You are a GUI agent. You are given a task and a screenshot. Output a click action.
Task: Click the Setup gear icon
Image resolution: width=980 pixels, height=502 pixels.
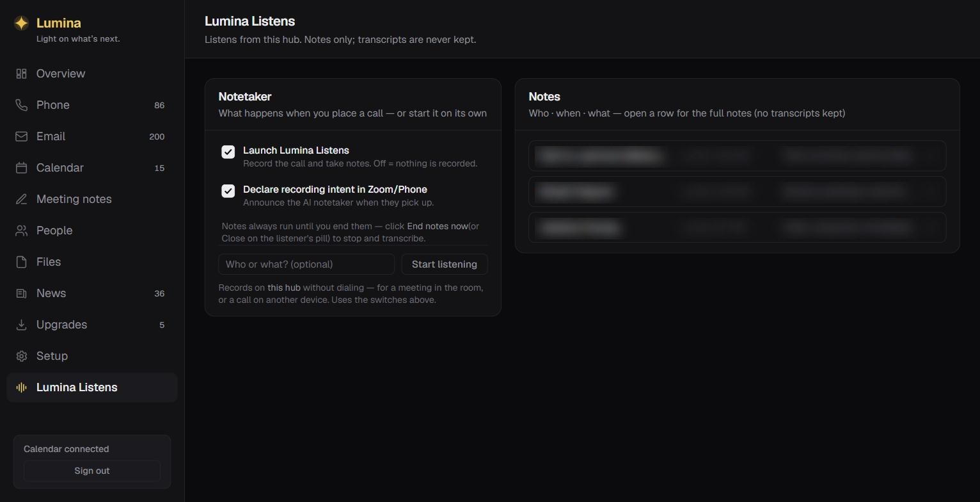tap(21, 356)
